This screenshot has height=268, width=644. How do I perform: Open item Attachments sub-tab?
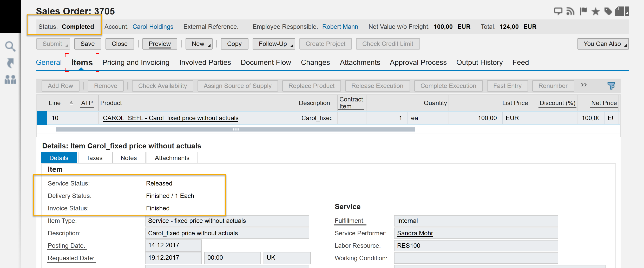(172, 158)
